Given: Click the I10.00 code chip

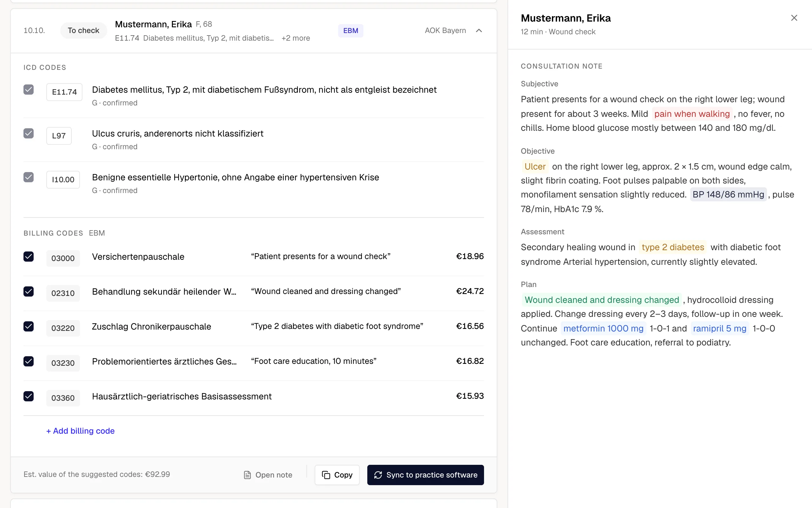Looking at the screenshot, I should [x=63, y=179].
